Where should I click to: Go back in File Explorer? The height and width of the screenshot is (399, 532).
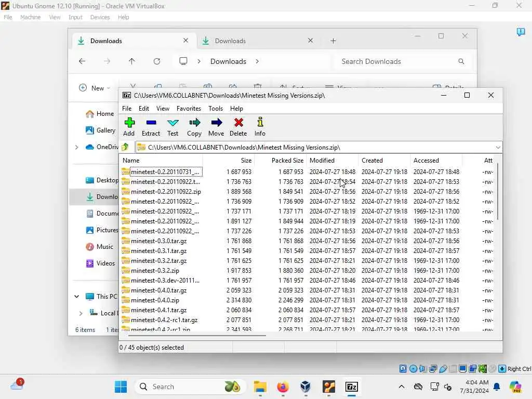pos(82,61)
